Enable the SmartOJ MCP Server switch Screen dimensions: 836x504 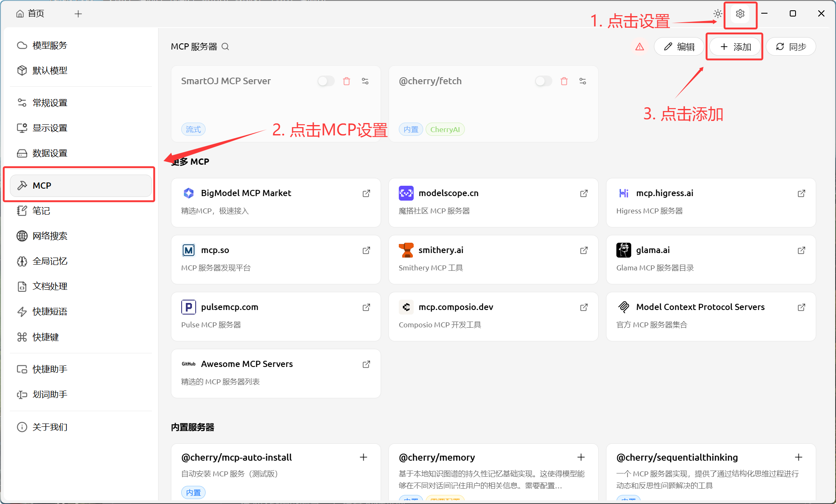(326, 81)
